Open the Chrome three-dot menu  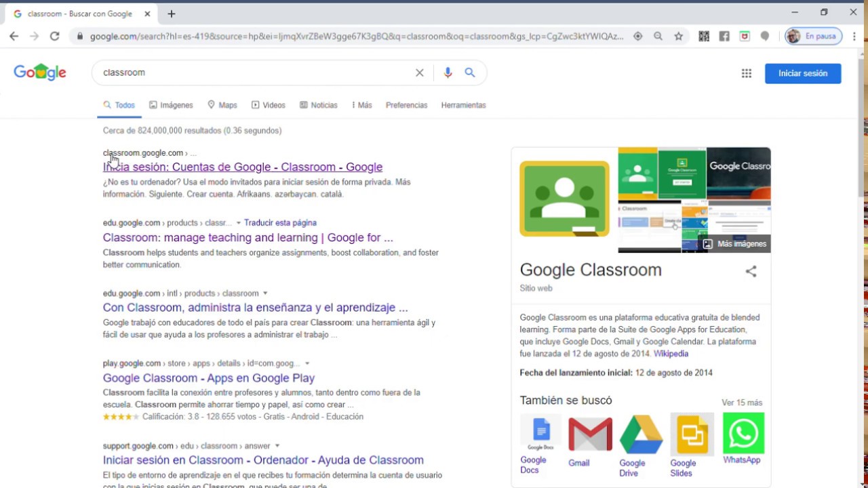(854, 37)
